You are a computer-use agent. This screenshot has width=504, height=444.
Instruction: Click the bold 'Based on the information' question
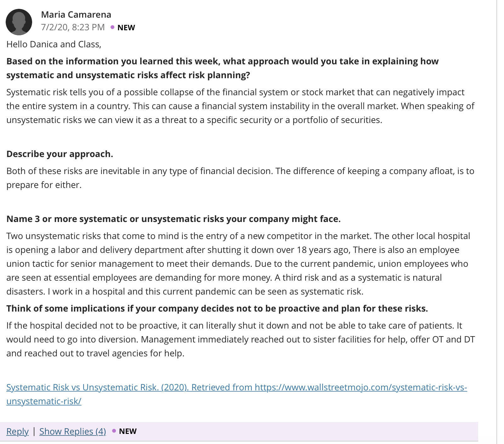222,68
